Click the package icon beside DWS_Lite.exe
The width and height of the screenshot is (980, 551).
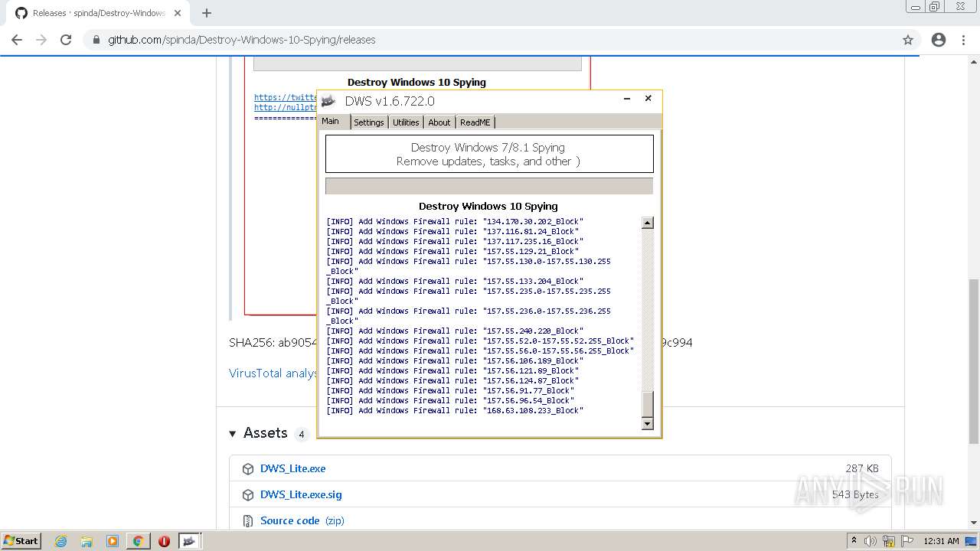click(x=247, y=469)
